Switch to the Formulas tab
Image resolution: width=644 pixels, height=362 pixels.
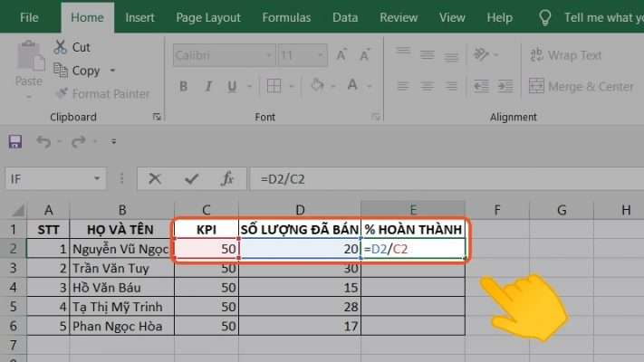click(286, 17)
